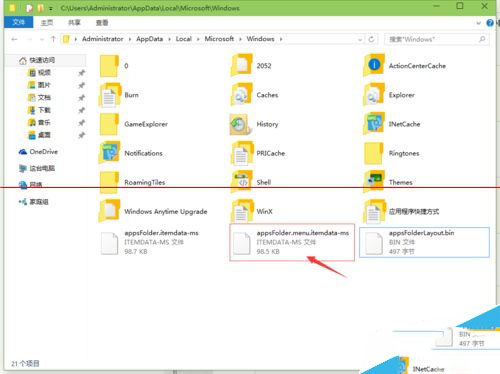Screen dimensions: 500x374
Task: Select 视频 in quick access
Action: (x=39, y=73)
